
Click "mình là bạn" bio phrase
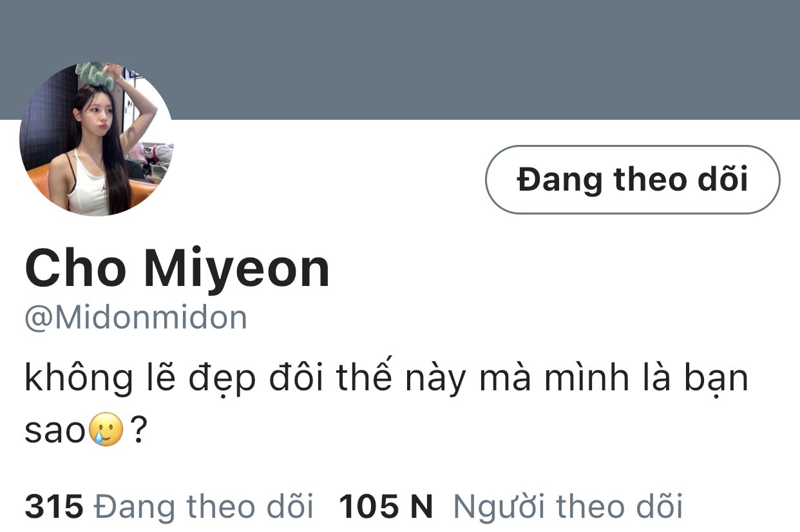(647, 379)
